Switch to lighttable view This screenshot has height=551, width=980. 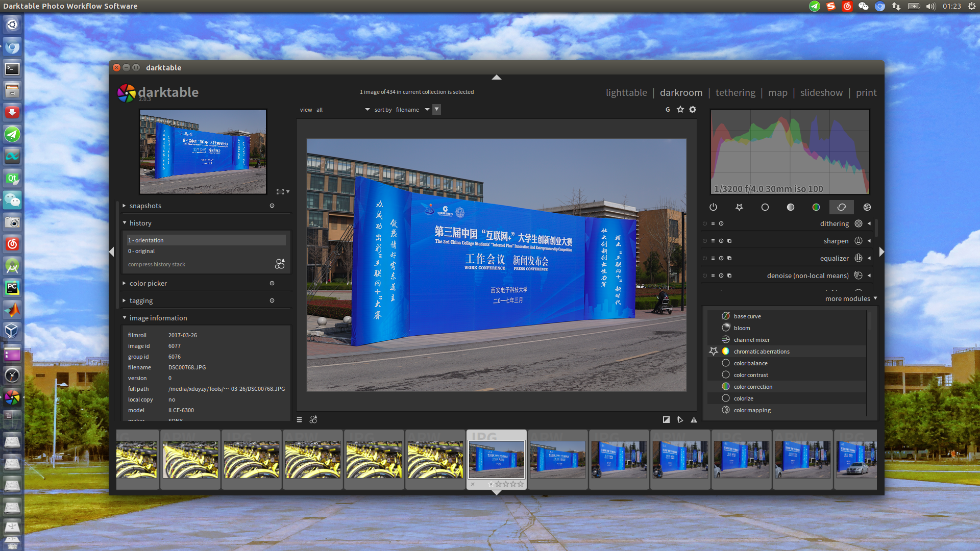click(626, 92)
